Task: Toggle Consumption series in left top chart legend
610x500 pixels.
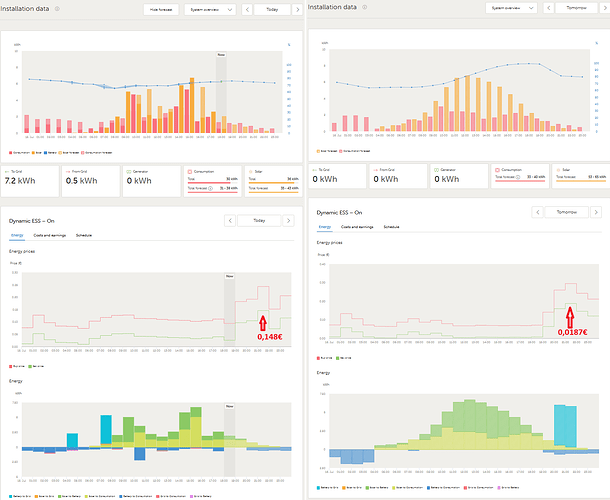Action: click(19, 153)
